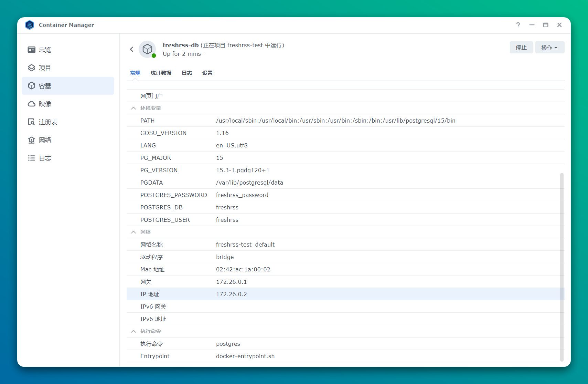Click the freshrss-db container cube icon
Viewport: 588px width, 384px height.
point(147,49)
